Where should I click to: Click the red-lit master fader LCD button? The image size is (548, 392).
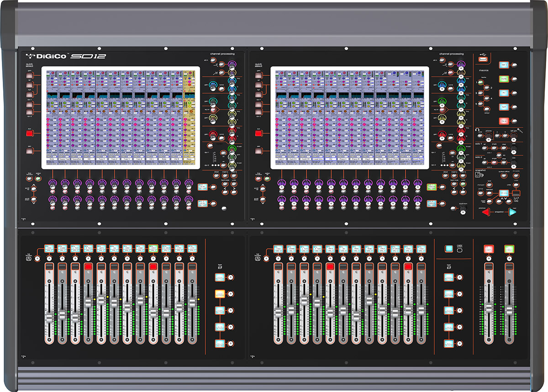[489, 249]
